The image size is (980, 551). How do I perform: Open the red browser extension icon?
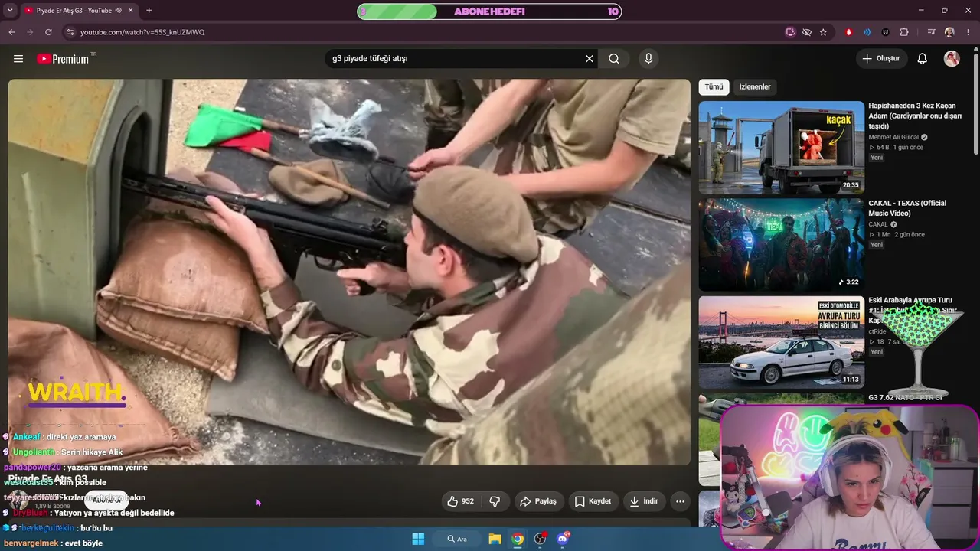(x=848, y=32)
